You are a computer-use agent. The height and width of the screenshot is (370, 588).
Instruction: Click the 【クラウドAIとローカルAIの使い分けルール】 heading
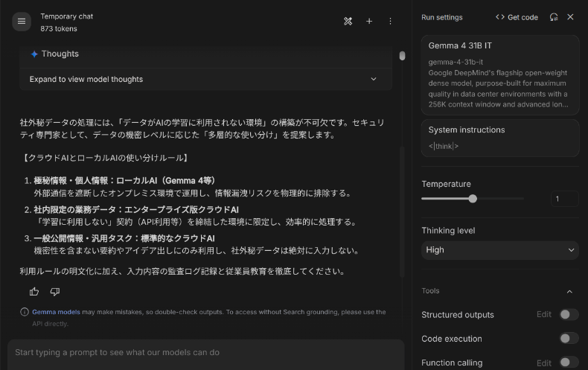click(x=105, y=158)
